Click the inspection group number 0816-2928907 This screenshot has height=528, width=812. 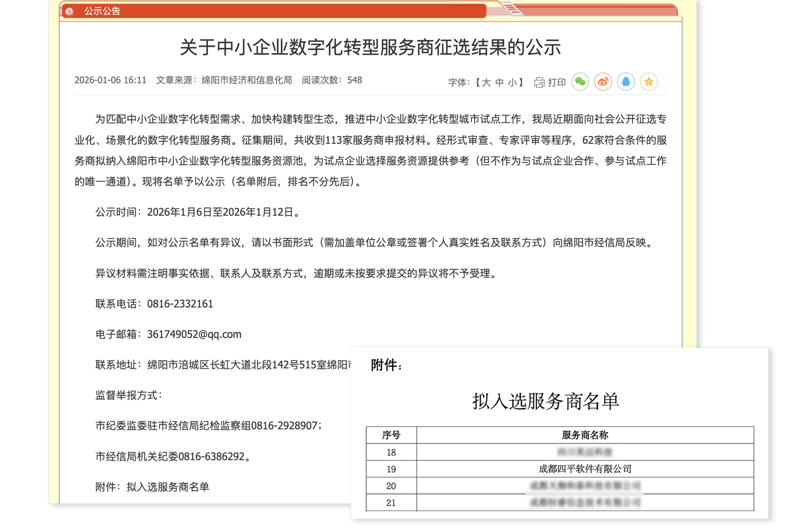pyautogui.click(x=284, y=426)
